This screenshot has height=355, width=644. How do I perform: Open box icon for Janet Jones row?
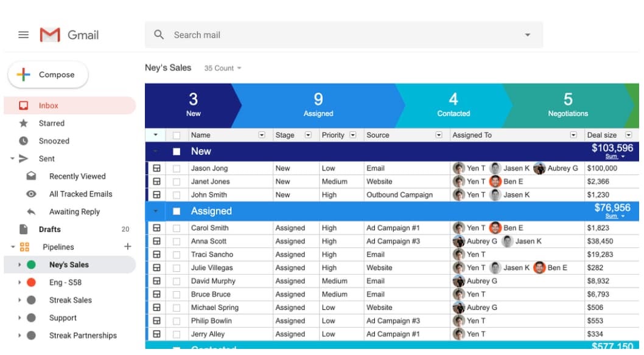pyautogui.click(x=156, y=181)
